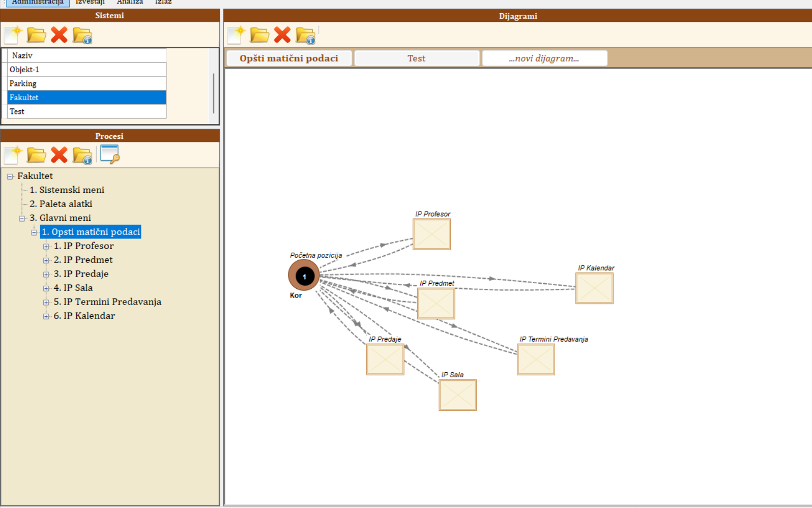Image resolution: width=812 pixels, height=508 pixels.
Task: Expand the 5. IP Termini Predavanja node
Action: click(46, 303)
